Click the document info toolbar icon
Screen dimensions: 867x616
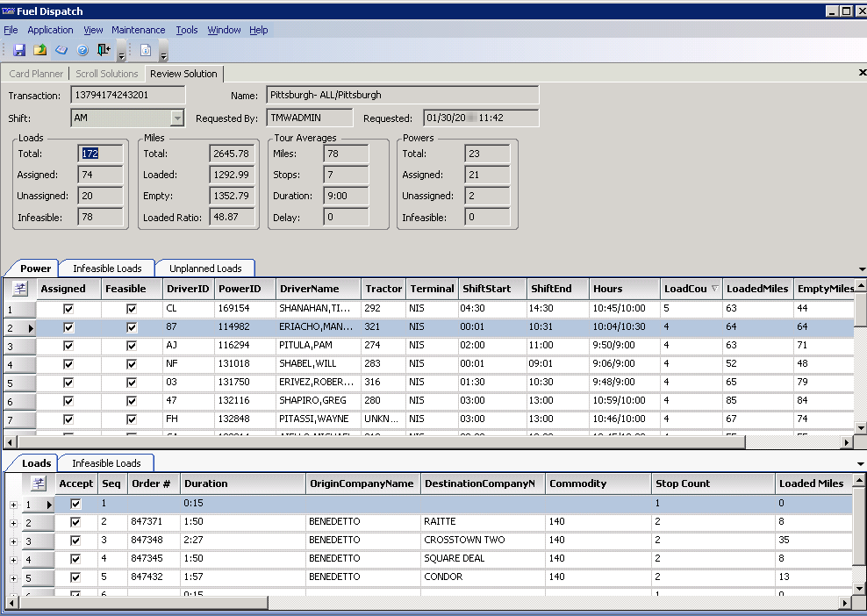[146, 50]
